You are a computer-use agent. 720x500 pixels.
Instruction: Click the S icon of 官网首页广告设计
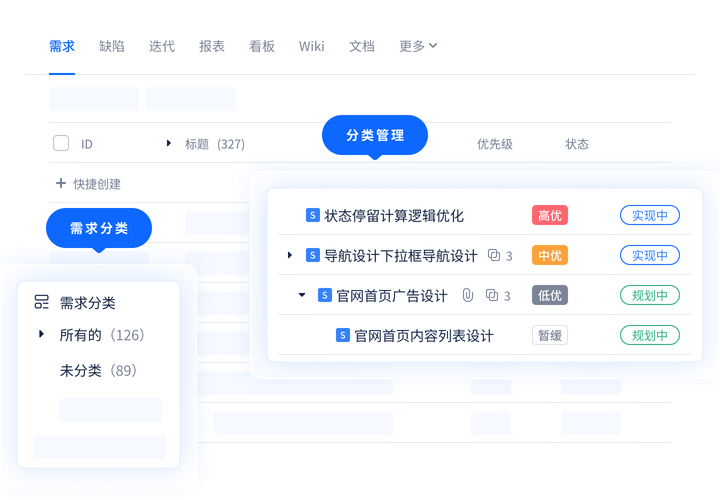click(x=325, y=295)
